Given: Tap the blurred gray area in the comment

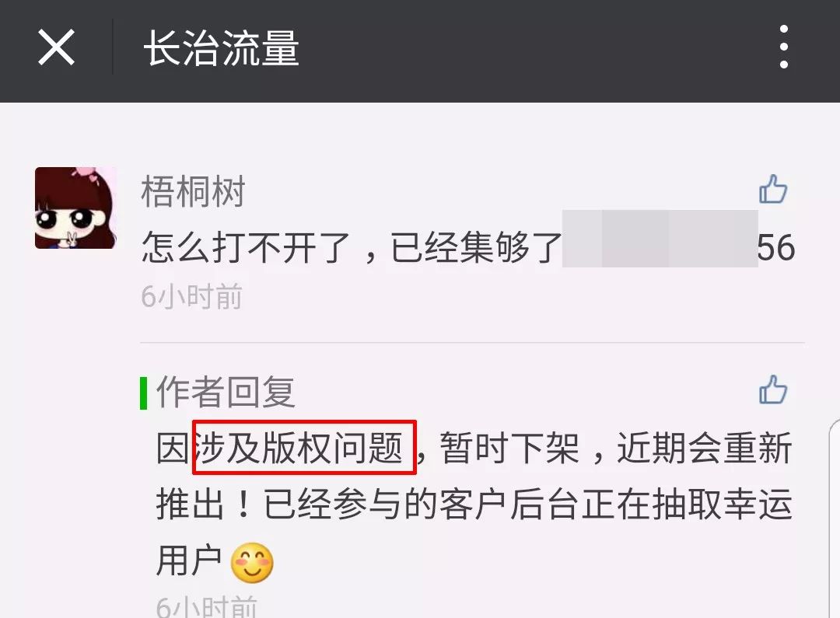Looking at the screenshot, I should click(x=660, y=239).
